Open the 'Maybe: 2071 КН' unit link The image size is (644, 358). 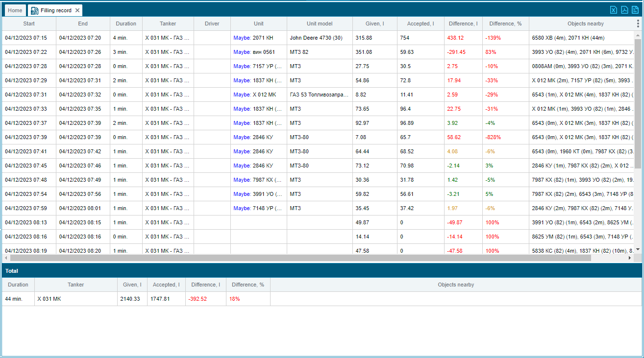click(x=253, y=38)
